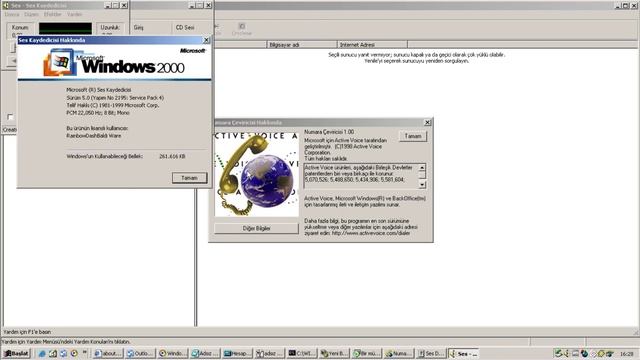The height and width of the screenshot is (360, 640).
Task: Click the Uzunluk label in Ses Kaydedicisi
Action: point(110,27)
